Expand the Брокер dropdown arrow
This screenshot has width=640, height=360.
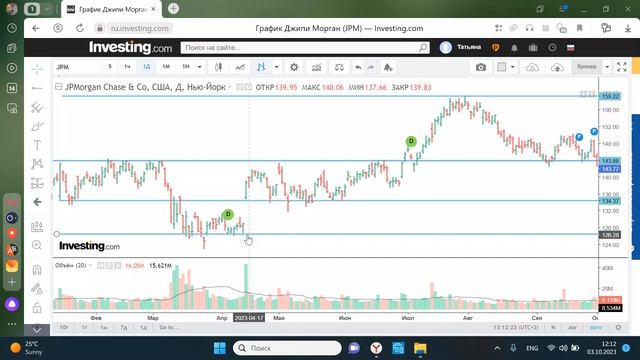click(607, 67)
